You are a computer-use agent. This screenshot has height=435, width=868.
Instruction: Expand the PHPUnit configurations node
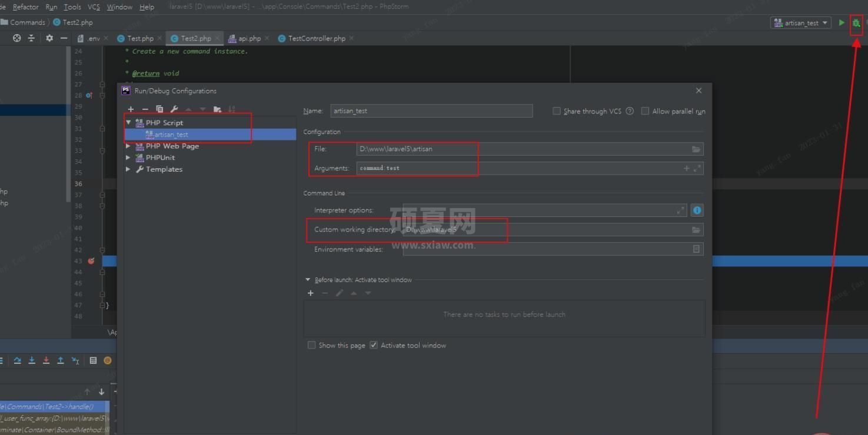pyautogui.click(x=128, y=158)
